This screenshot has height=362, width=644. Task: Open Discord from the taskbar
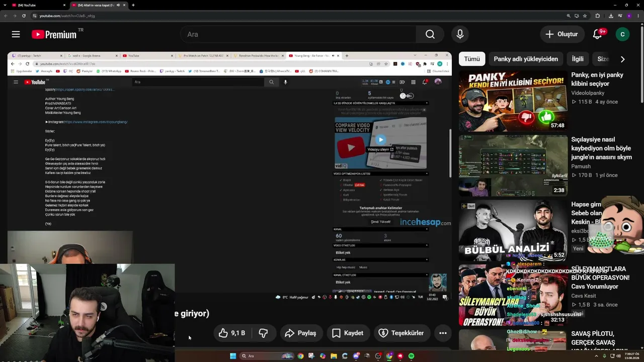(x=356, y=356)
